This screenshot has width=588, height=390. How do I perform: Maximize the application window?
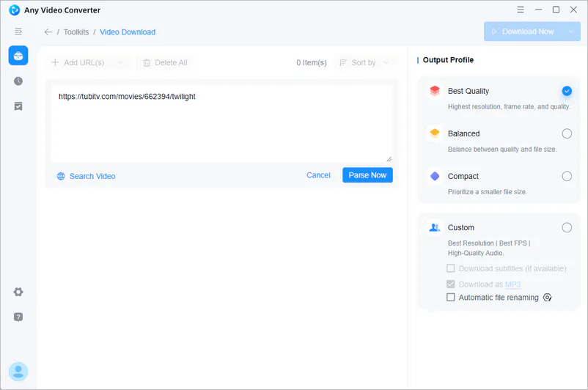[556, 10]
